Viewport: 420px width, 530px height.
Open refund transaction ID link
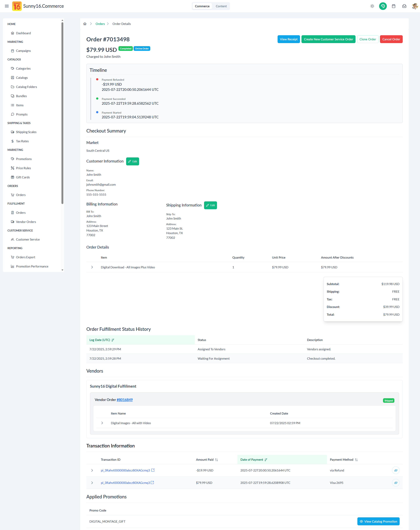point(125,470)
